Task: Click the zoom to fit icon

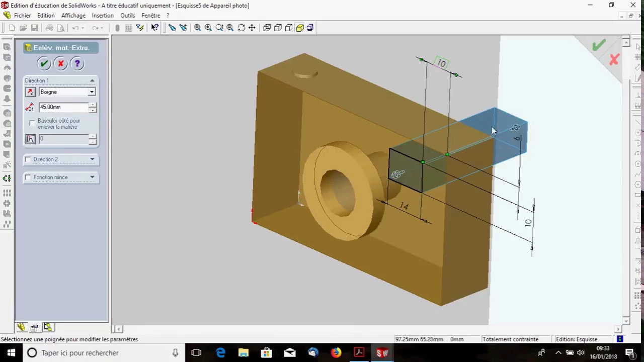Action: tap(197, 28)
